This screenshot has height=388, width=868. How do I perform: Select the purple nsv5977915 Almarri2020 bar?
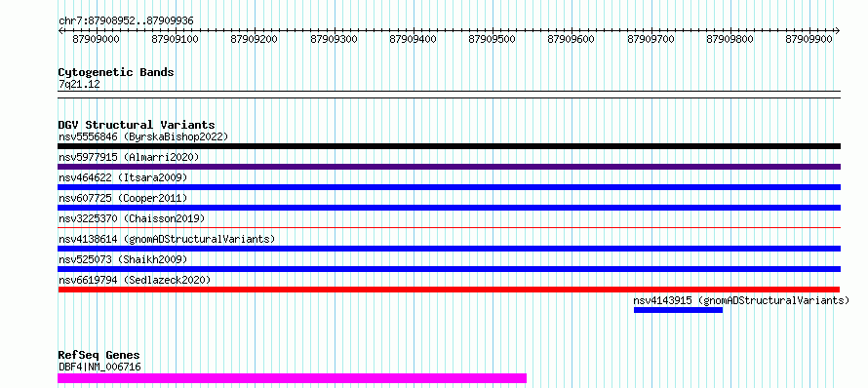click(449, 167)
